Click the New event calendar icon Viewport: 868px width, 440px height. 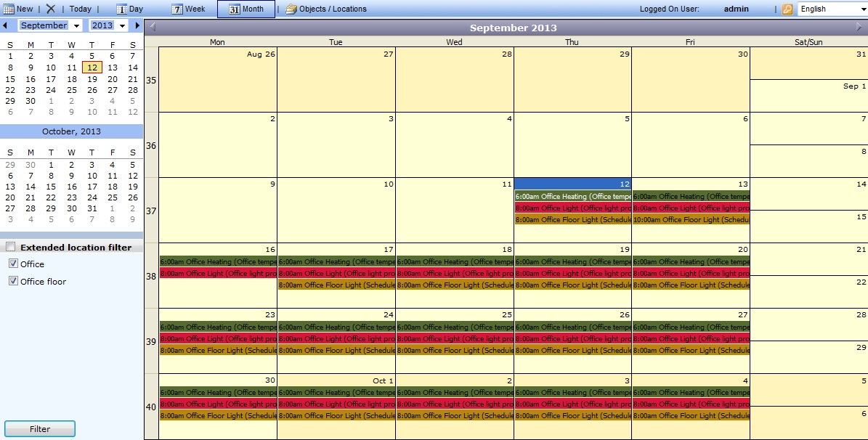pyautogui.click(x=9, y=9)
